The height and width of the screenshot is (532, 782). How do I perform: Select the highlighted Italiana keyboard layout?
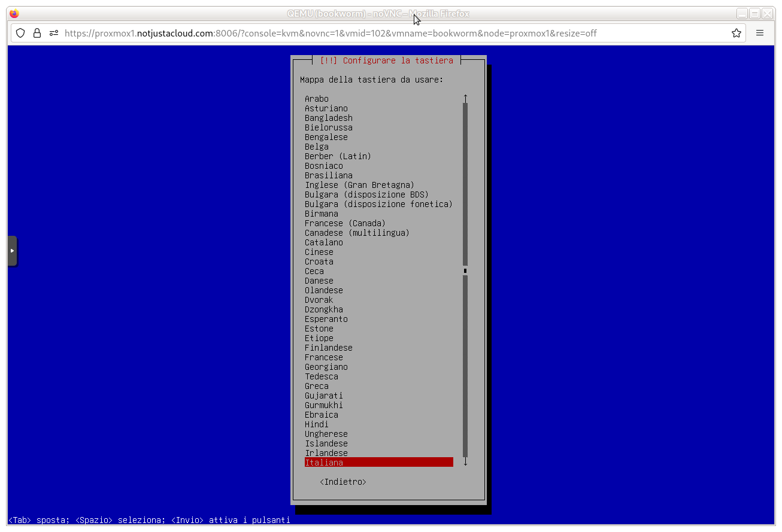(x=379, y=463)
